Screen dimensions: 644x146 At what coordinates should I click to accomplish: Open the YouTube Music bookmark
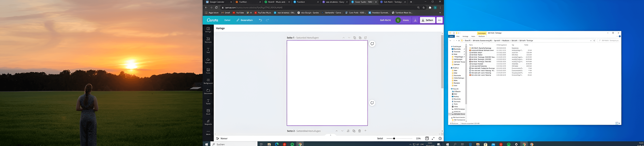263,12
